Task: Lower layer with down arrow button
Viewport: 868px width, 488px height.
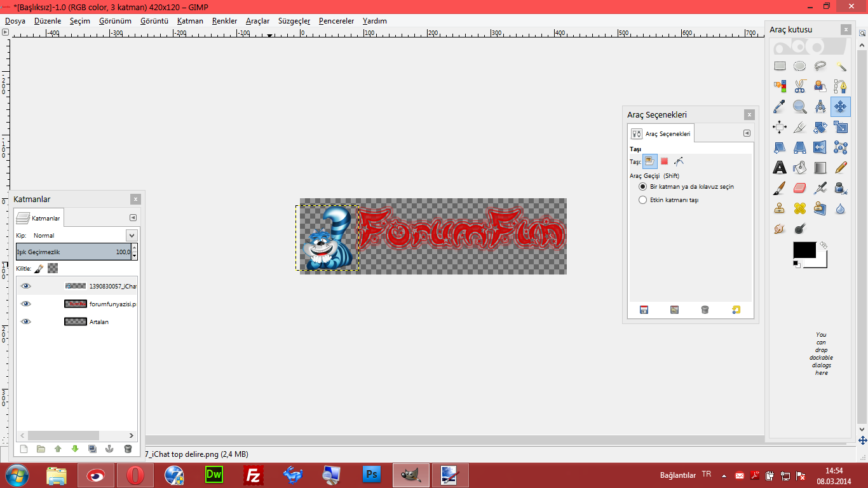Action: [75, 449]
